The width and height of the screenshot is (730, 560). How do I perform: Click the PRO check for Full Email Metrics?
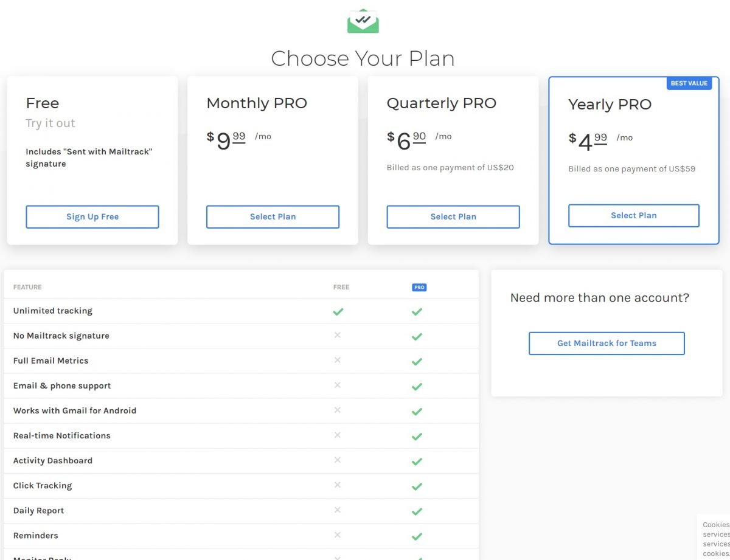click(417, 361)
